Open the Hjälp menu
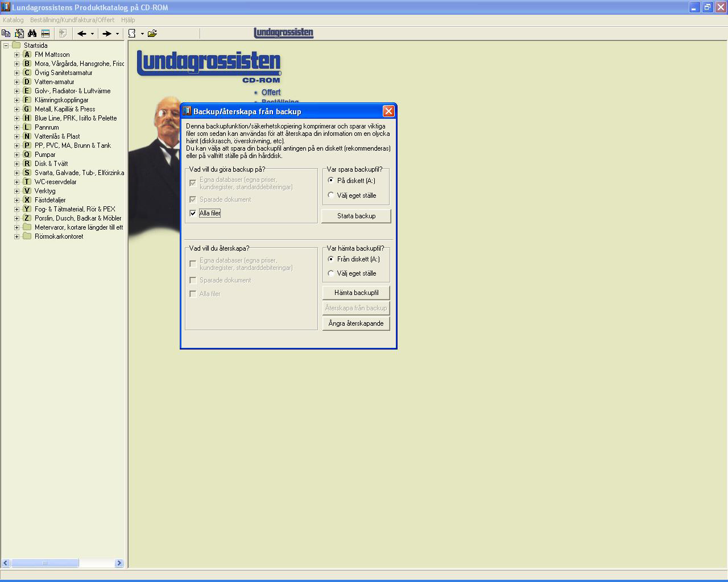The image size is (728, 582). (128, 20)
